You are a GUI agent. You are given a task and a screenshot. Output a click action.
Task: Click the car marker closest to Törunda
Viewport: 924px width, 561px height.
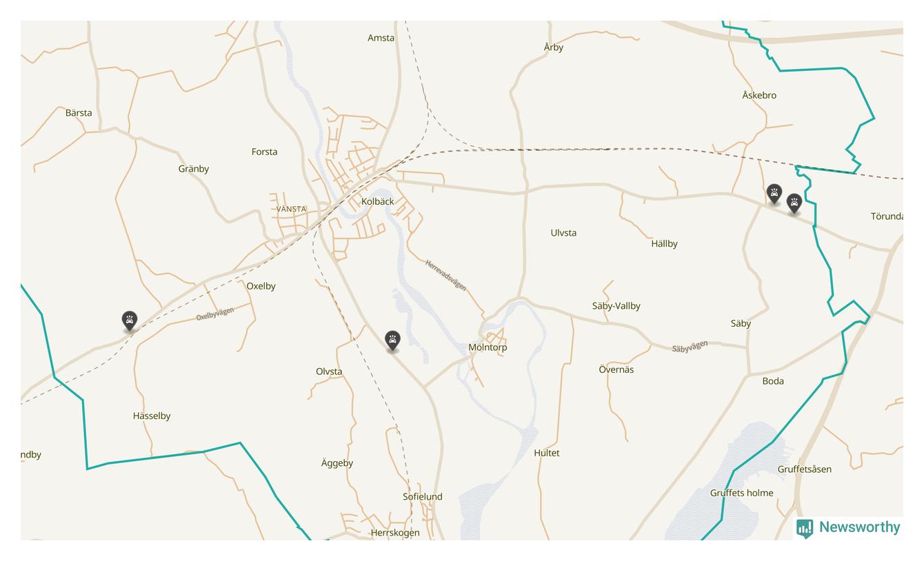[x=794, y=203]
